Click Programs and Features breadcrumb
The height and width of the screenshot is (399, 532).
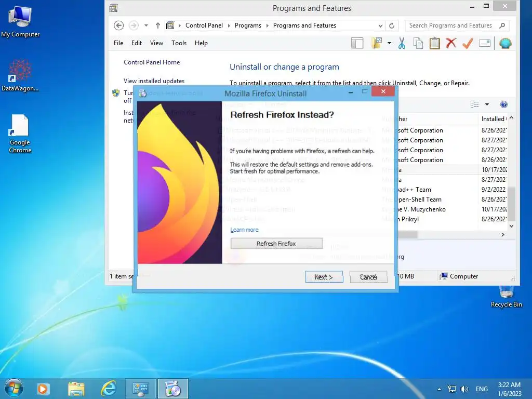(x=304, y=25)
